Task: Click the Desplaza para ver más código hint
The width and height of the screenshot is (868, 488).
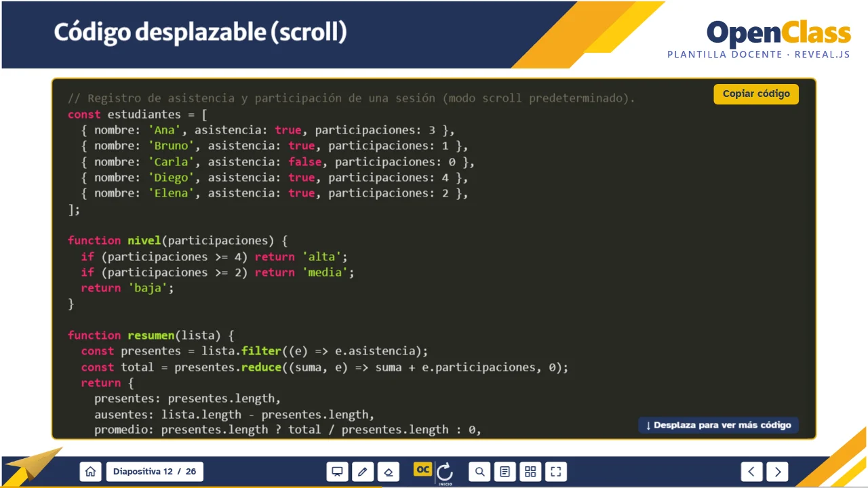Action: 718,425
